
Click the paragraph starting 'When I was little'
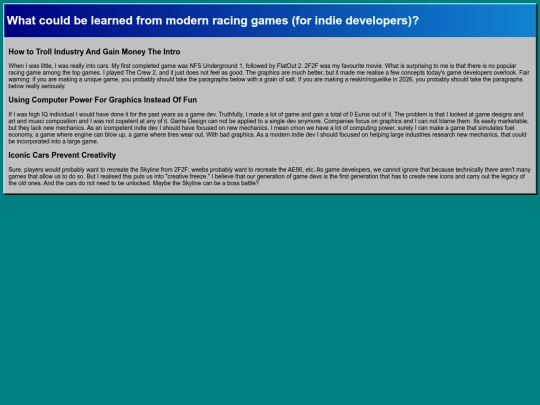point(270,76)
